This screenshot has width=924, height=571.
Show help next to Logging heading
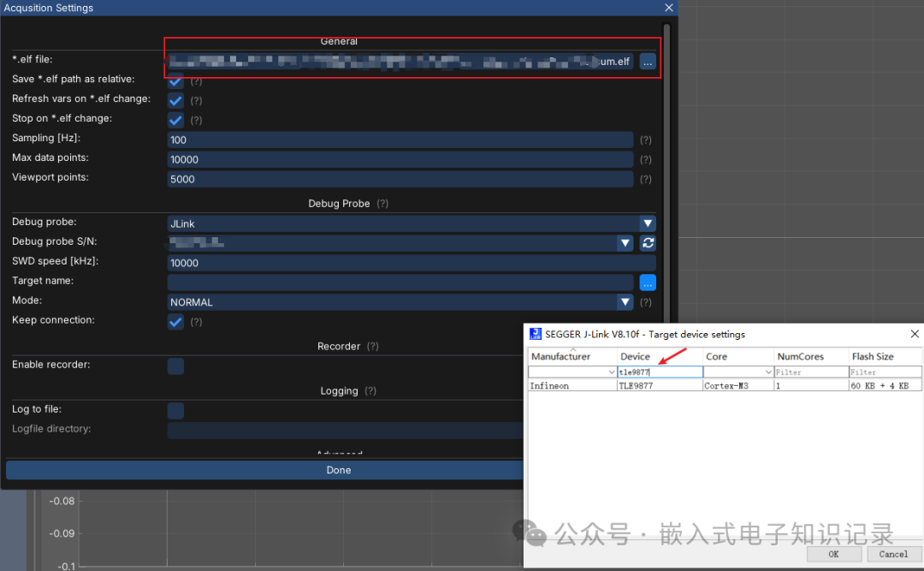tap(370, 391)
